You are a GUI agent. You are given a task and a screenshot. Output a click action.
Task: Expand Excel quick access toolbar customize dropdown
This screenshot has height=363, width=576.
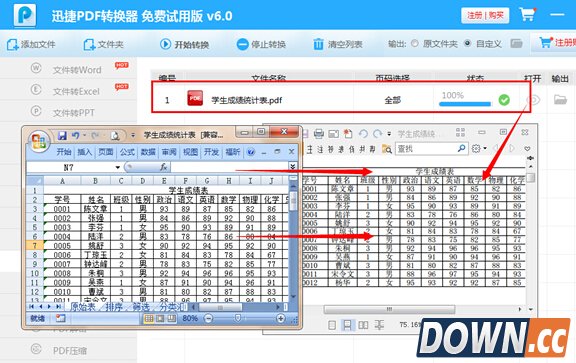click(x=133, y=136)
